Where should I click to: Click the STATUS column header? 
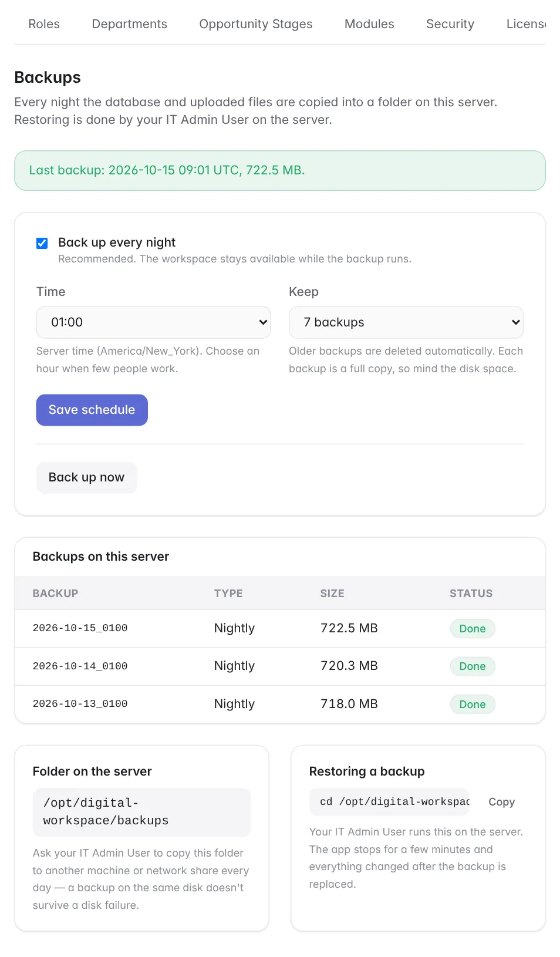click(x=471, y=594)
